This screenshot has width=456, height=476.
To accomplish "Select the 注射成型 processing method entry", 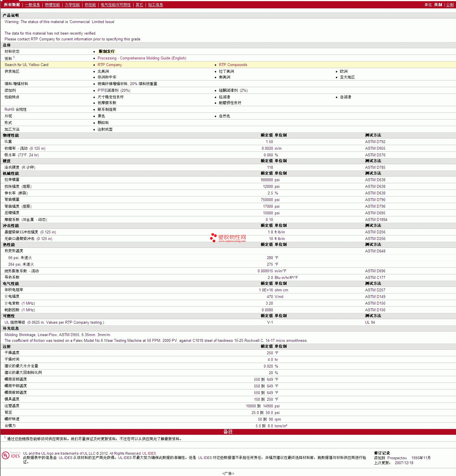I will (105, 129).
